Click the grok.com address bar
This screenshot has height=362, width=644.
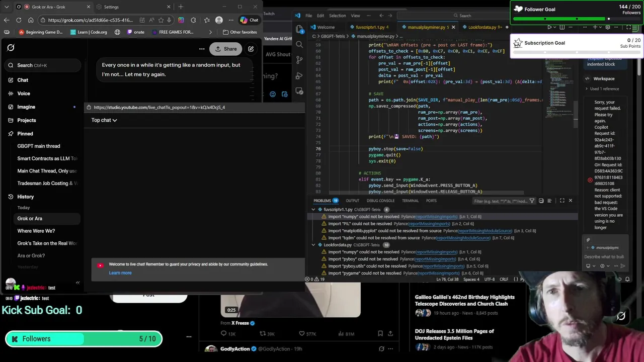tap(91, 20)
